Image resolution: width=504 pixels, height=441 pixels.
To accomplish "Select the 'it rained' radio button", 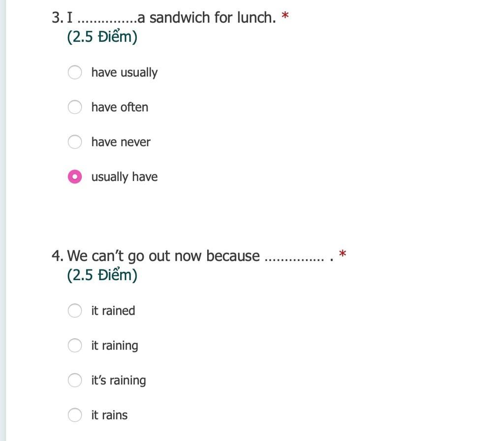I will coord(75,311).
